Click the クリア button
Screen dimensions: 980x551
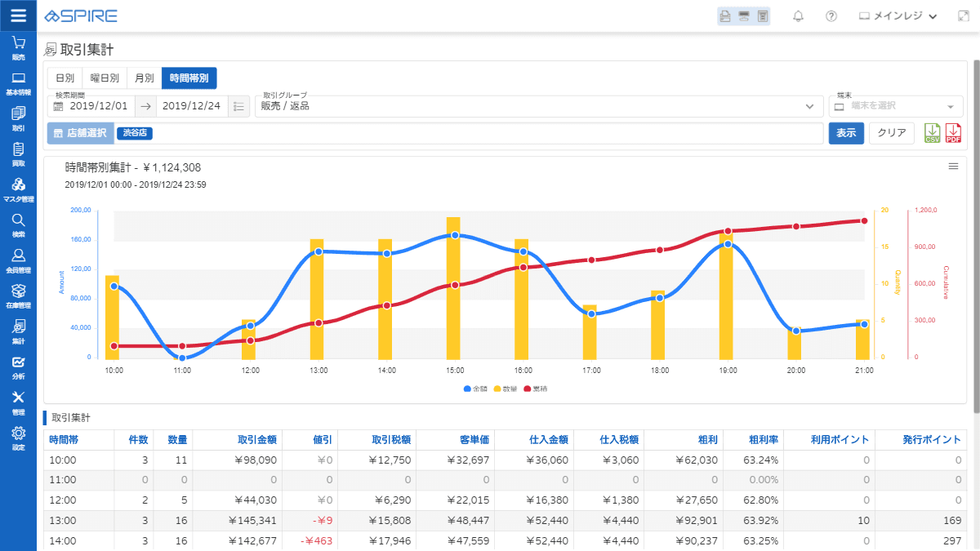pyautogui.click(x=891, y=133)
